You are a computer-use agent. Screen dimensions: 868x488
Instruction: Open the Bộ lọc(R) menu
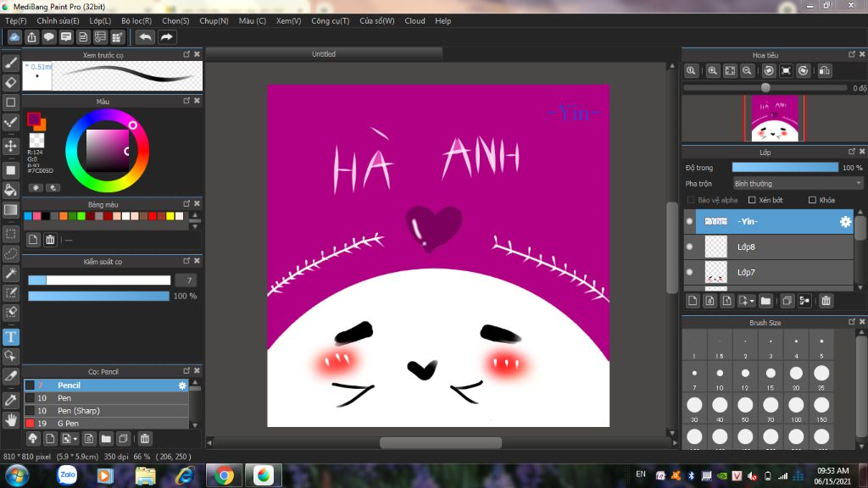(136, 20)
